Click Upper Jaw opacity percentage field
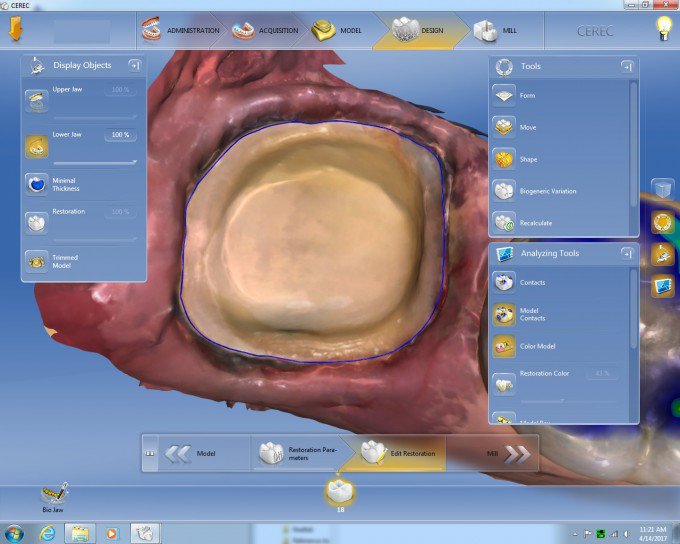 point(121,90)
